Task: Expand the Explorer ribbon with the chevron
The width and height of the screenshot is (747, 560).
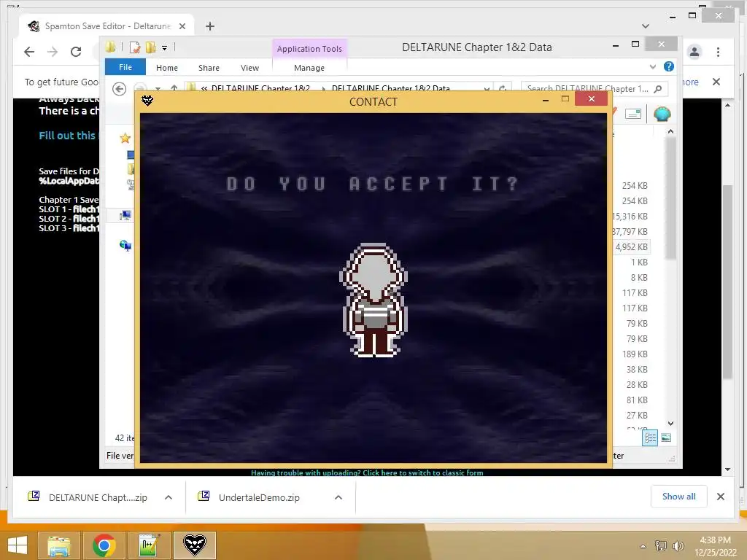Action: pyautogui.click(x=653, y=66)
